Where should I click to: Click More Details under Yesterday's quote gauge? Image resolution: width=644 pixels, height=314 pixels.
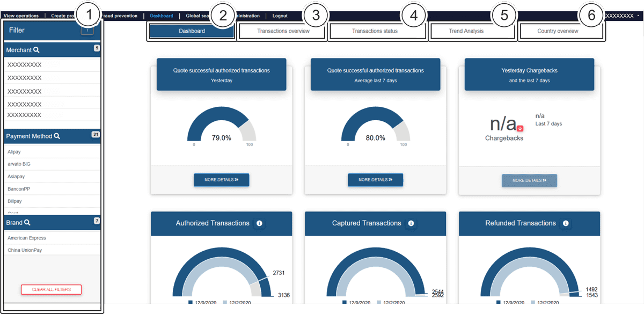(x=221, y=180)
